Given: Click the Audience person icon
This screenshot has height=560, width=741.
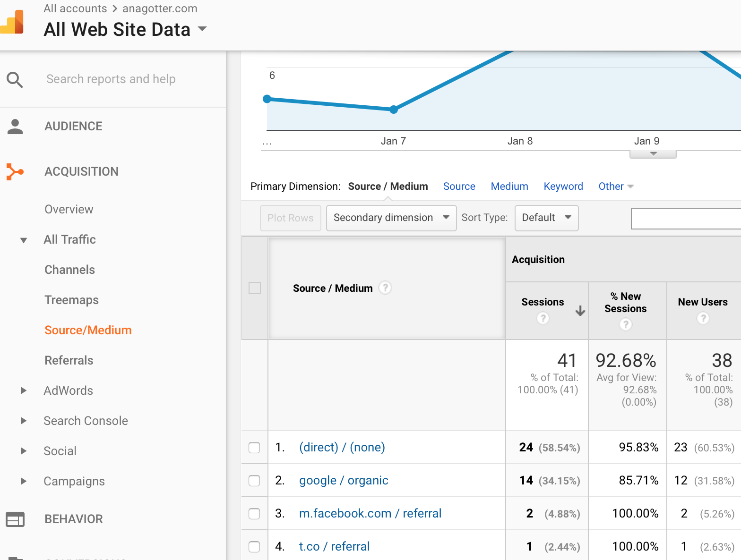Looking at the screenshot, I should pyautogui.click(x=15, y=127).
